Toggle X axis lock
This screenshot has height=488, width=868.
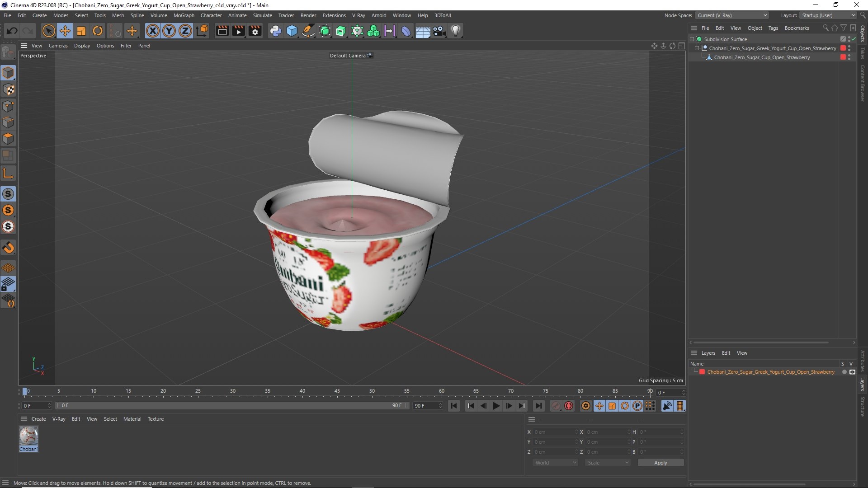153,31
